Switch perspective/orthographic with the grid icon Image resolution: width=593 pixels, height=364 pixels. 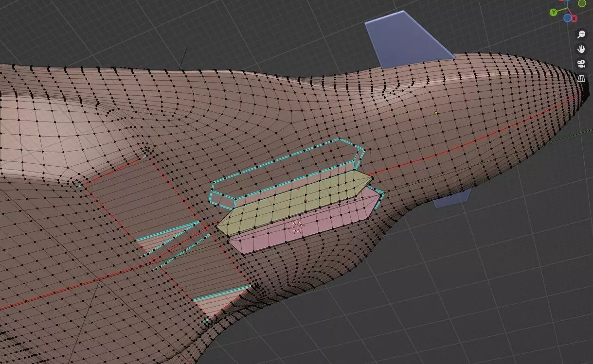click(x=581, y=78)
